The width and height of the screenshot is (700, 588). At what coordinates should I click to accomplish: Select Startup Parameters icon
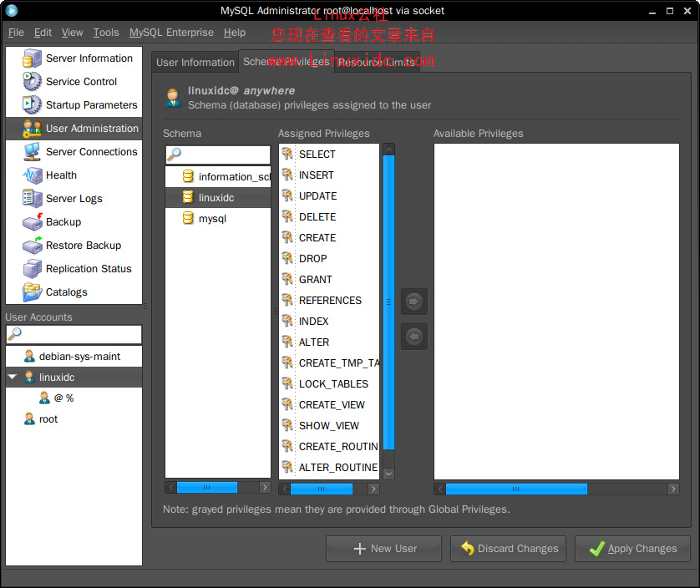point(32,105)
